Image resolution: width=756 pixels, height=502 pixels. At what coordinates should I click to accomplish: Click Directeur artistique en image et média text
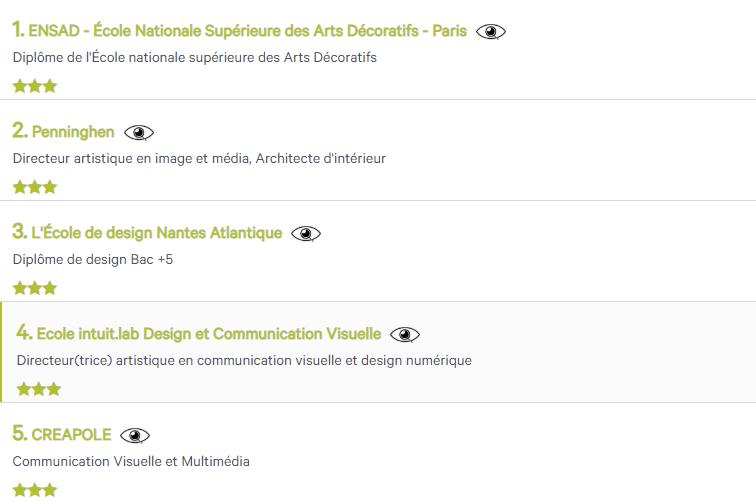click(199, 158)
